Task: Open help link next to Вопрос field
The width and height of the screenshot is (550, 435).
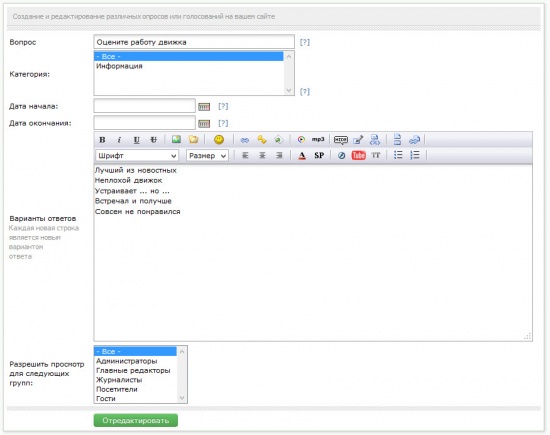Action: tap(305, 42)
